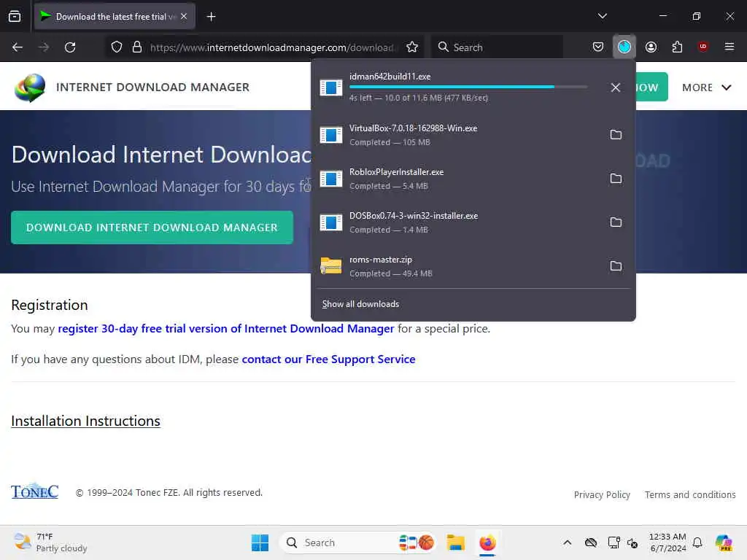
Task: Go back to the previous page
Action: coord(18,47)
